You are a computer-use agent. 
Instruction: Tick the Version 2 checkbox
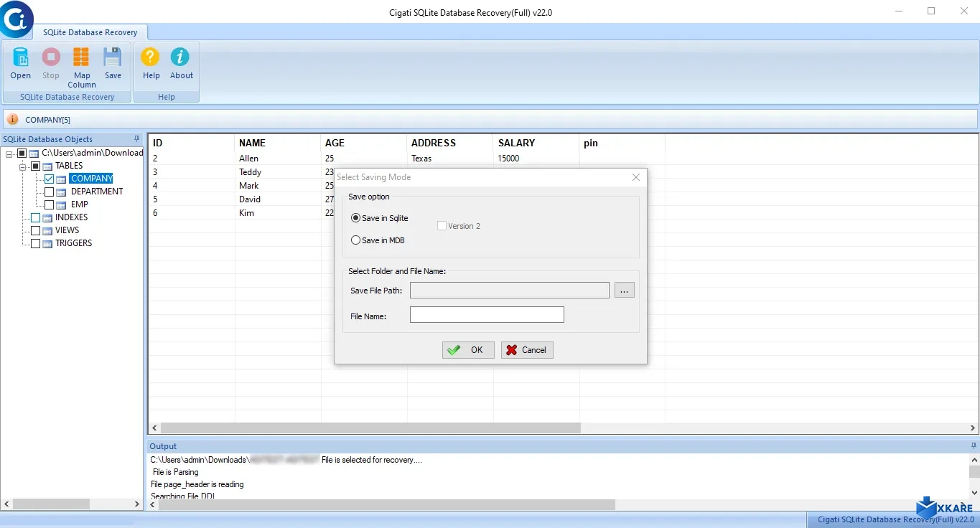point(442,226)
